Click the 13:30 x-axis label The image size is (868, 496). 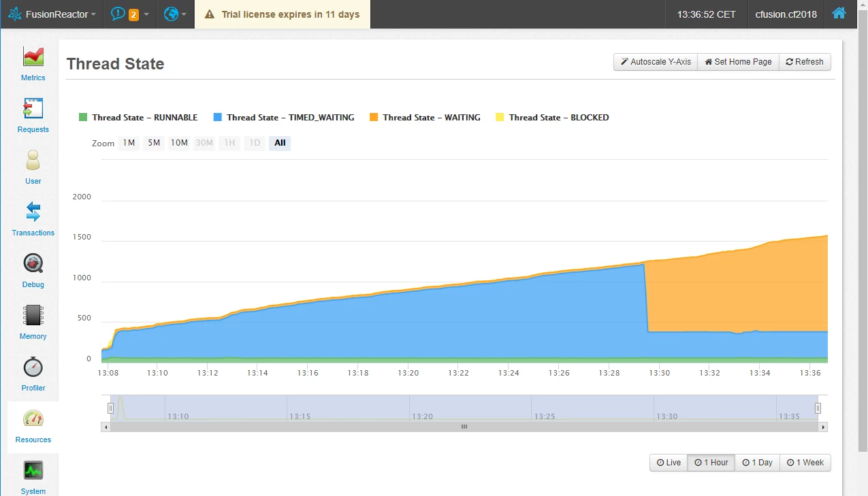coord(660,373)
